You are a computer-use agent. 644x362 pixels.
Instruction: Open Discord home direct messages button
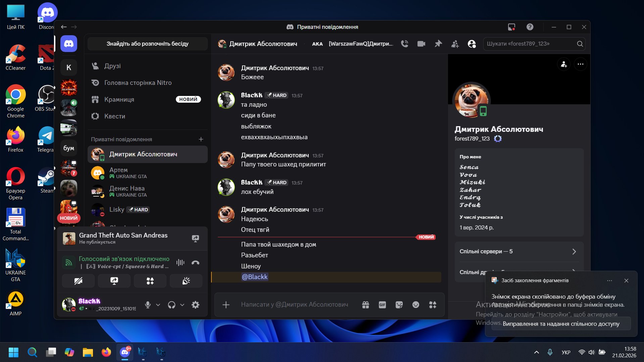69,44
